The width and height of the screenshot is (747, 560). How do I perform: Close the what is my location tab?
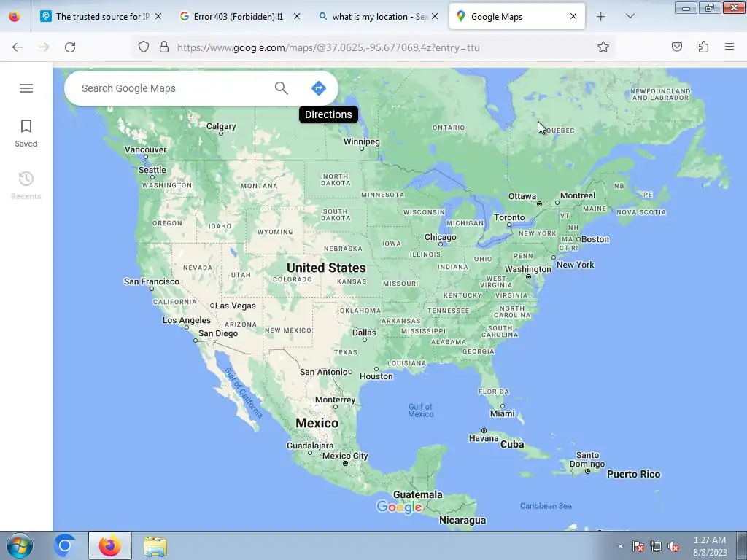click(435, 16)
